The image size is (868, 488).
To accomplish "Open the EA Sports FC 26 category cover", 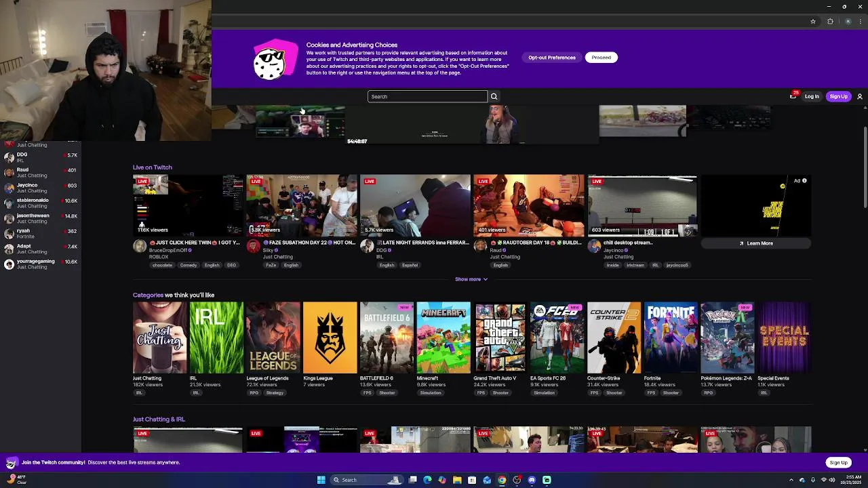I will (x=557, y=338).
